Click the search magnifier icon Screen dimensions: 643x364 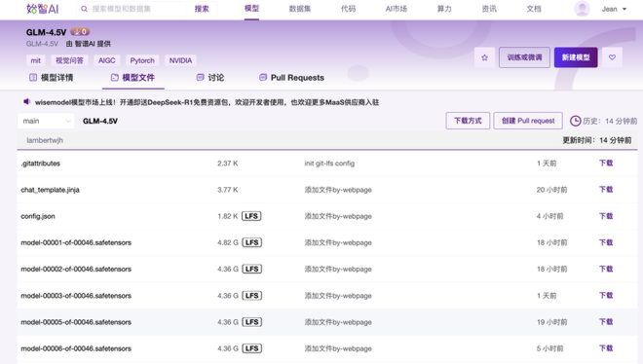coord(84,9)
